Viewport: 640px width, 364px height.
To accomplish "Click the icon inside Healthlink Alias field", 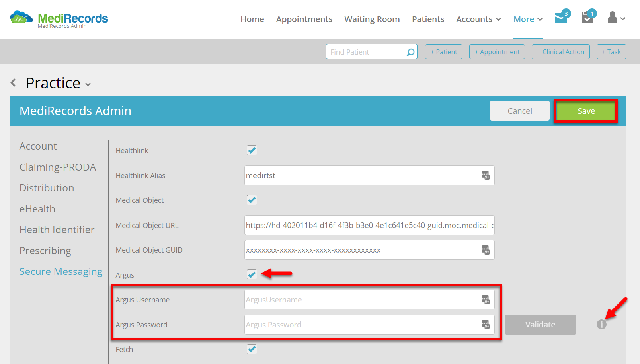I will (485, 175).
